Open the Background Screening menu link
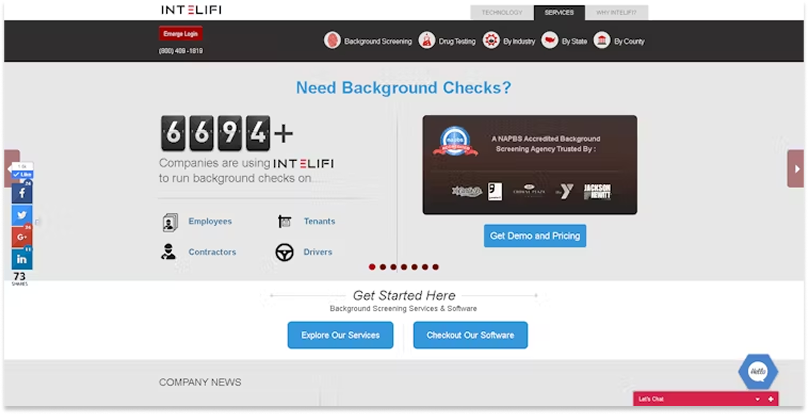This screenshot has width=808, height=414. click(378, 41)
